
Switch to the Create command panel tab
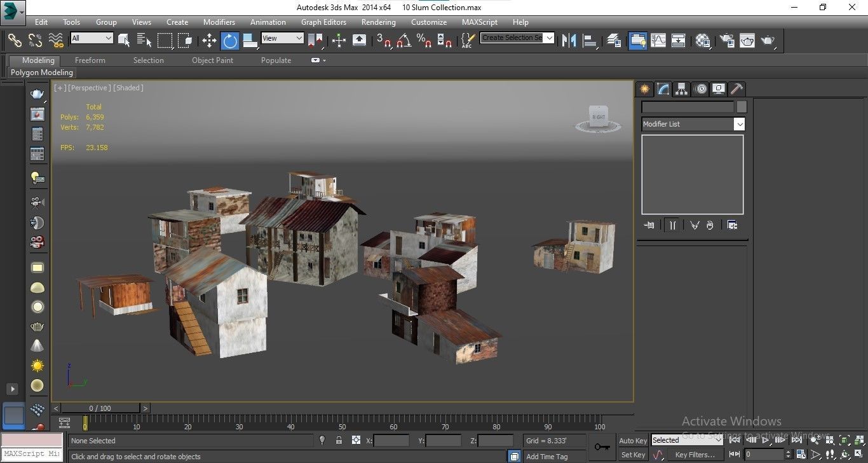645,89
